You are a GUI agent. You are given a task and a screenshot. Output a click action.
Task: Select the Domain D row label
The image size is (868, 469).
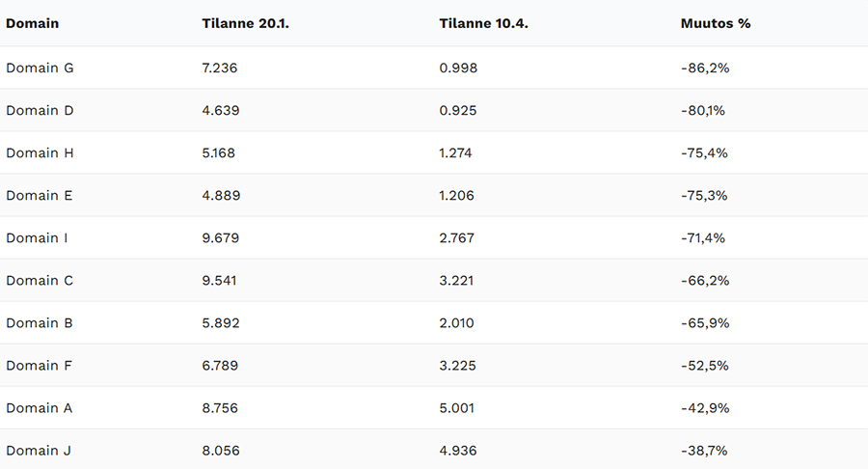pos(40,110)
